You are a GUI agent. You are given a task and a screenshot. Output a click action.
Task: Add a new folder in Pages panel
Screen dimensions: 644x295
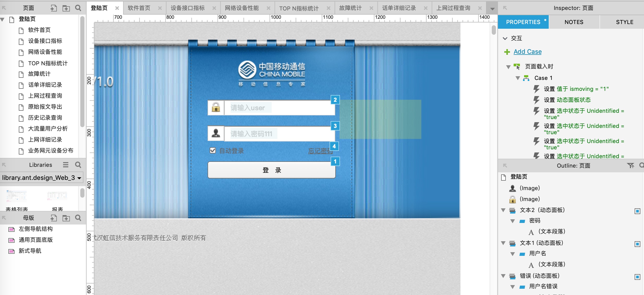66,8
